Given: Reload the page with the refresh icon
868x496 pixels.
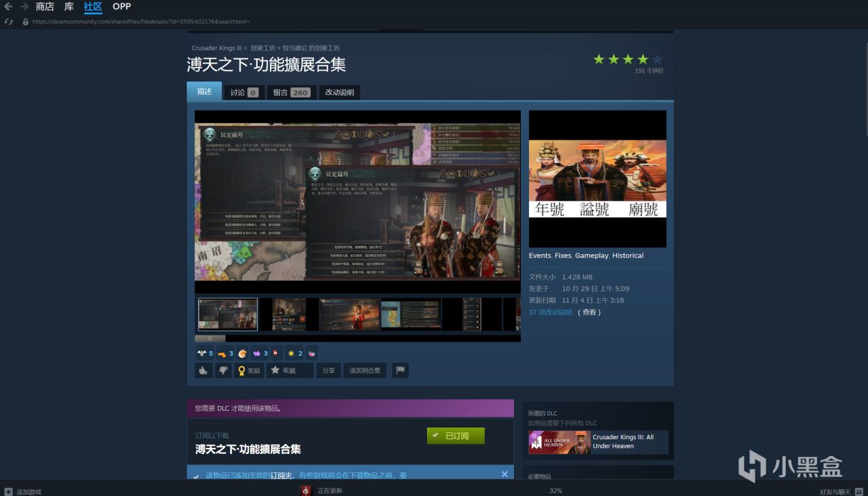Looking at the screenshot, I should click(9, 22).
